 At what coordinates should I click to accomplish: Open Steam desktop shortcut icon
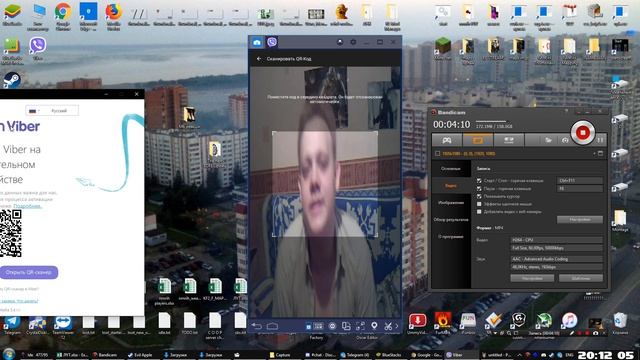(x=12, y=80)
